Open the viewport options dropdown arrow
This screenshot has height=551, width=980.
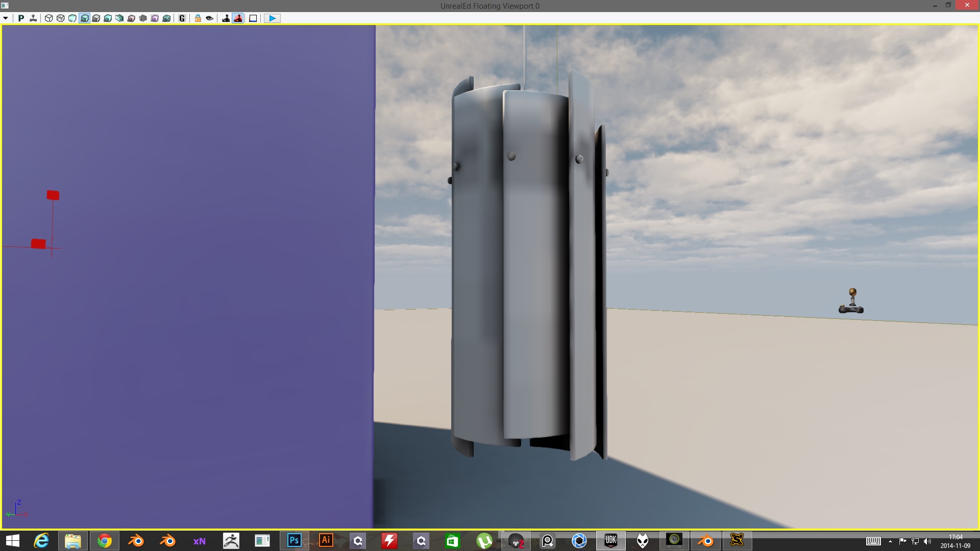6,18
